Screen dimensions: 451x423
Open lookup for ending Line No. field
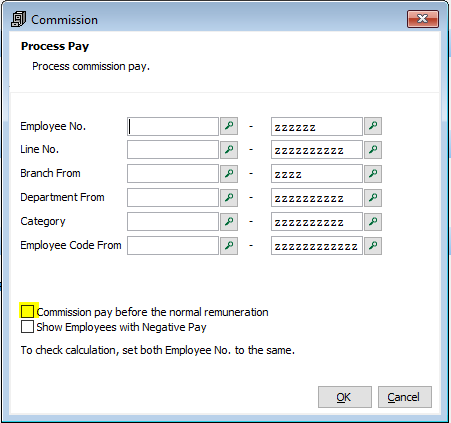point(373,150)
